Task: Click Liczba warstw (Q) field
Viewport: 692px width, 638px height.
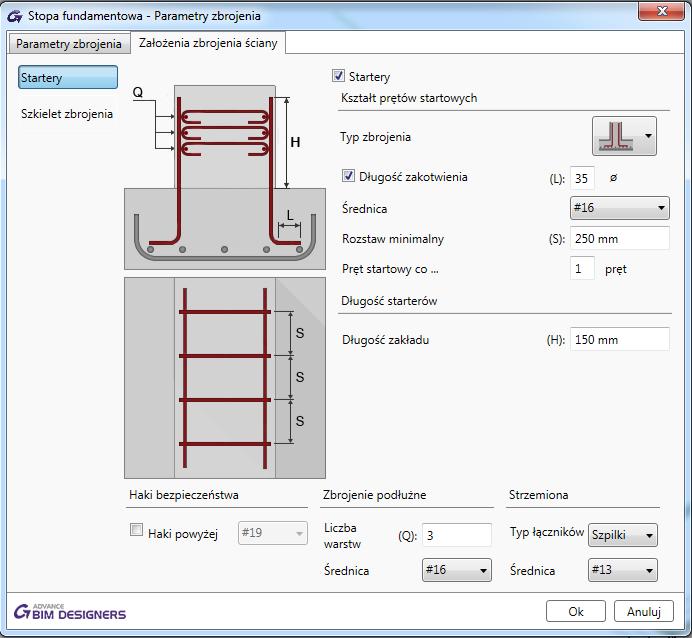Action: point(457,535)
